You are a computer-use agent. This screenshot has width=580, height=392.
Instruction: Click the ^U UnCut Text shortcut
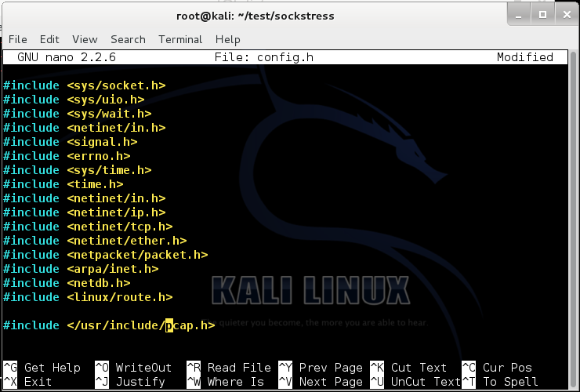(415, 382)
